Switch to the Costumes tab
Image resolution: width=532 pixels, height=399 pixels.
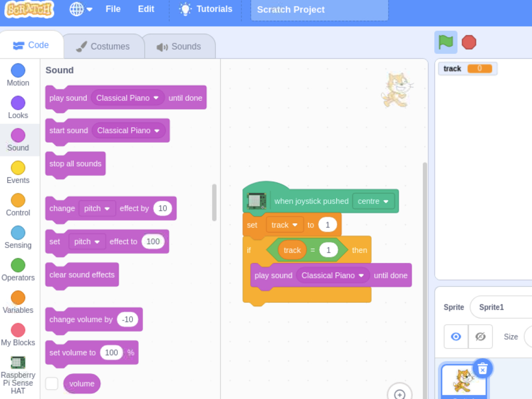click(103, 46)
